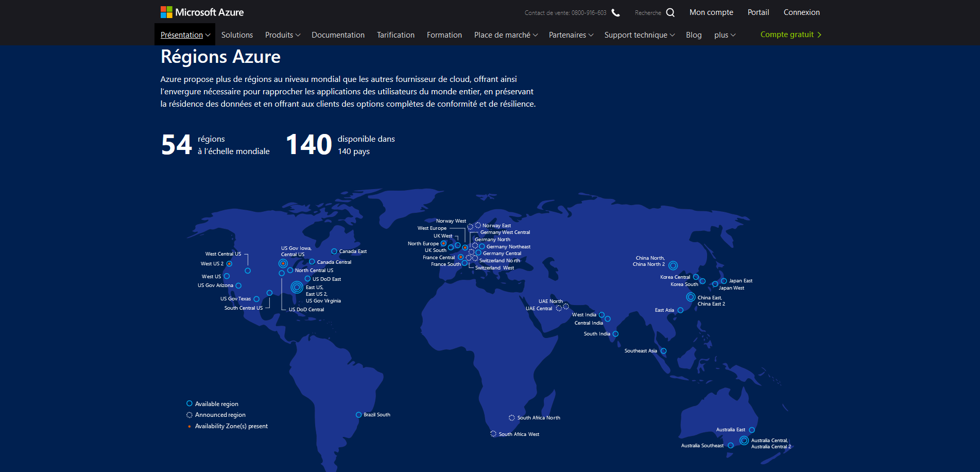Click the South Africa North marker
This screenshot has width=980, height=472.
[511, 418]
